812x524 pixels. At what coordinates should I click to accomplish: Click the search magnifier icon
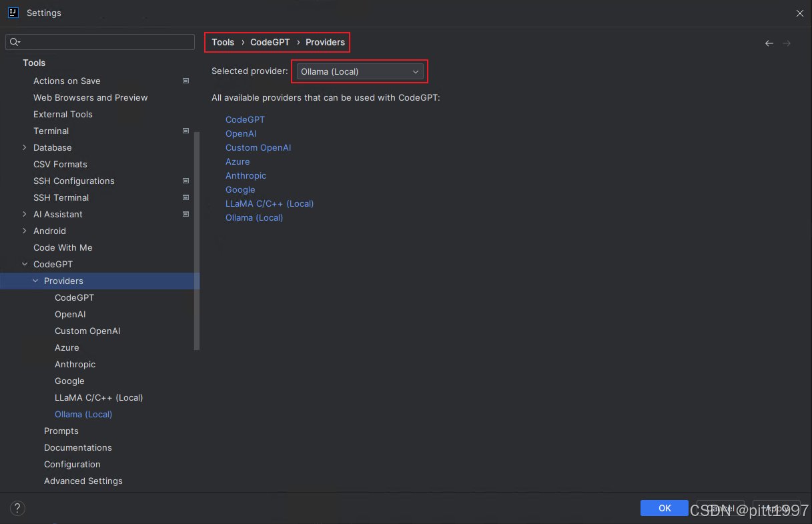(15, 42)
